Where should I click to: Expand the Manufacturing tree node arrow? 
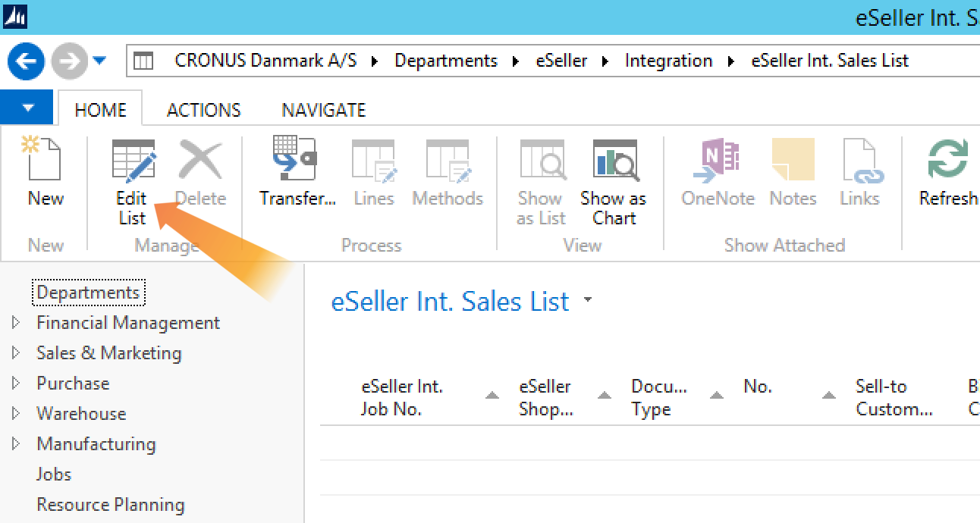tap(16, 444)
